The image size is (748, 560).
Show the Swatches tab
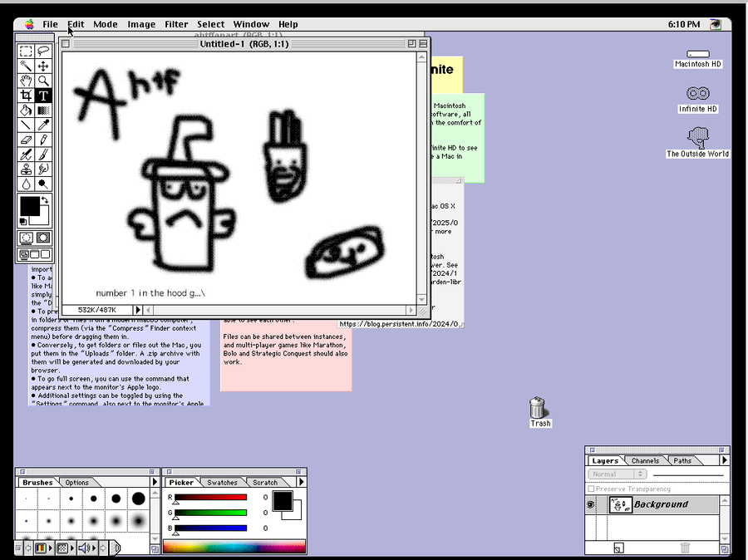point(222,482)
